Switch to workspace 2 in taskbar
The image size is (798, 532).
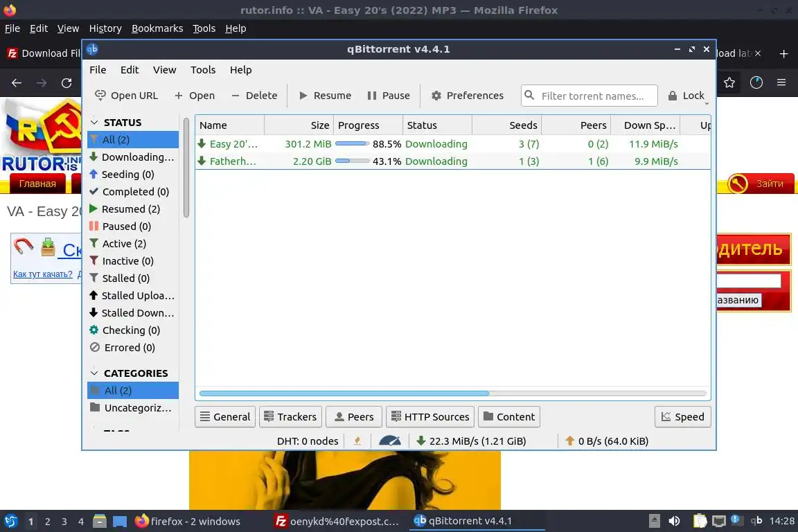pos(47,522)
